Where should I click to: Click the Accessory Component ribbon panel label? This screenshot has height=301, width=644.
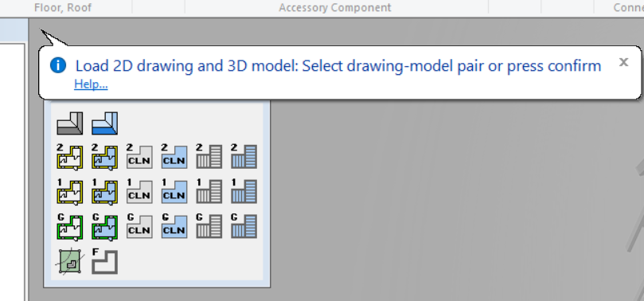[335, 7]
